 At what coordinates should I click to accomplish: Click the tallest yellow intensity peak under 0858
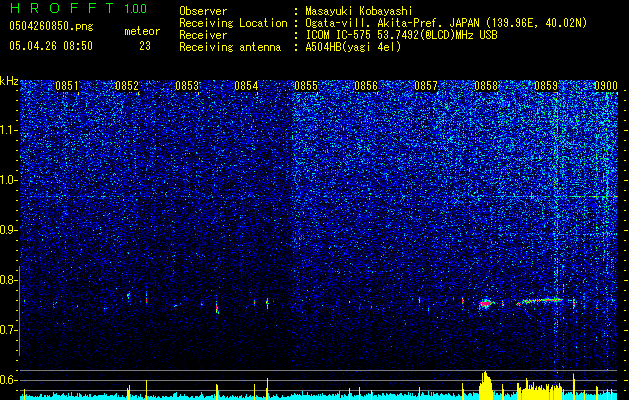[486, 385]
